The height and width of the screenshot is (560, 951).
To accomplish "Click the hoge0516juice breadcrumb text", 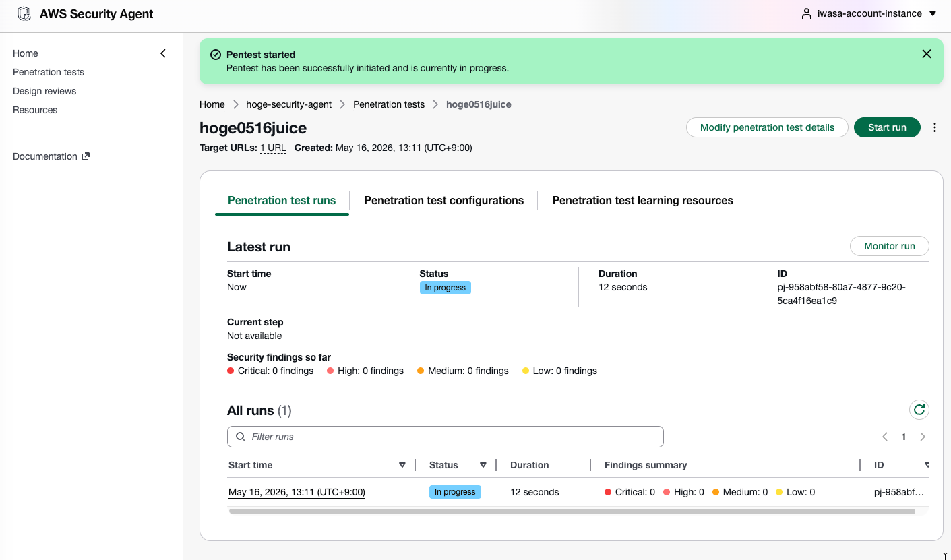I will [x=479, y=104].
